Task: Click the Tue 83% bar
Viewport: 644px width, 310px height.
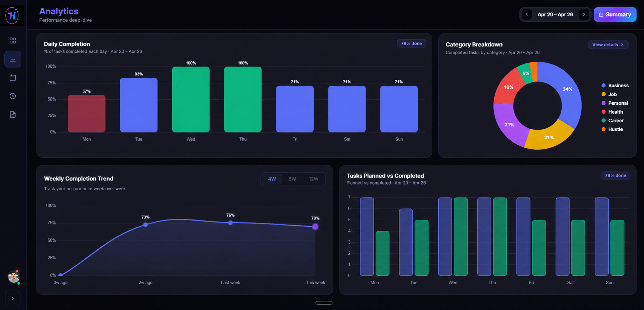Action: (138, 105)
